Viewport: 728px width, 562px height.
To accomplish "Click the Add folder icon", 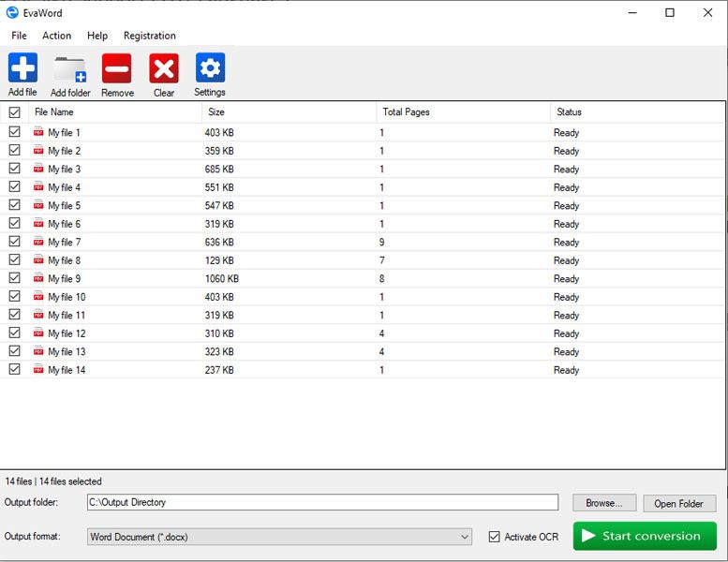I will [x=70, y=69].
